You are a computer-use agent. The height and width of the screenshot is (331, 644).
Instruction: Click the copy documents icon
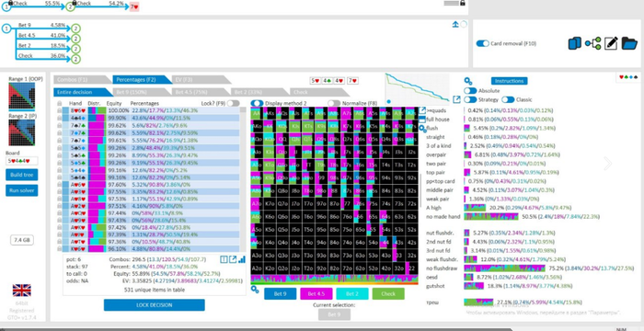[x=575, y=43]
